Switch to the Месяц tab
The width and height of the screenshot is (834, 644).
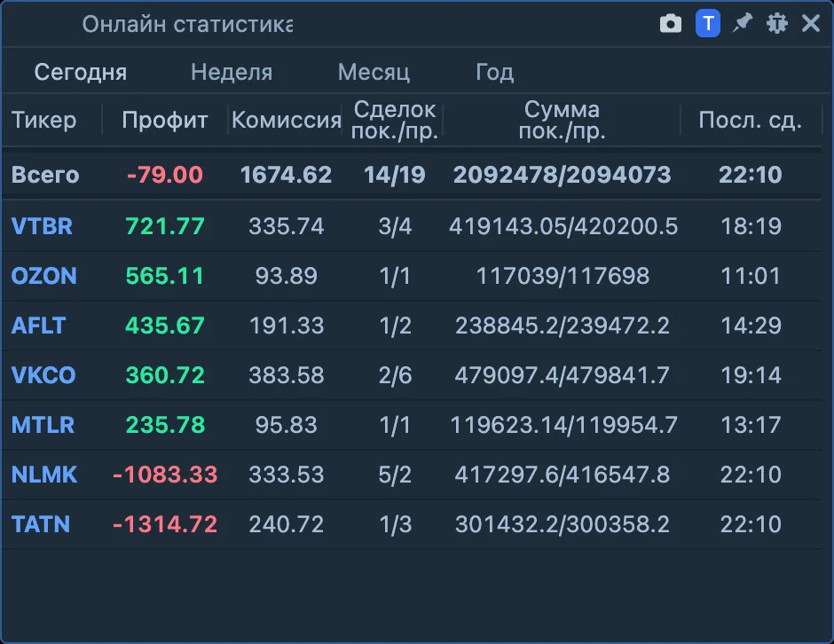coord(374,72)
